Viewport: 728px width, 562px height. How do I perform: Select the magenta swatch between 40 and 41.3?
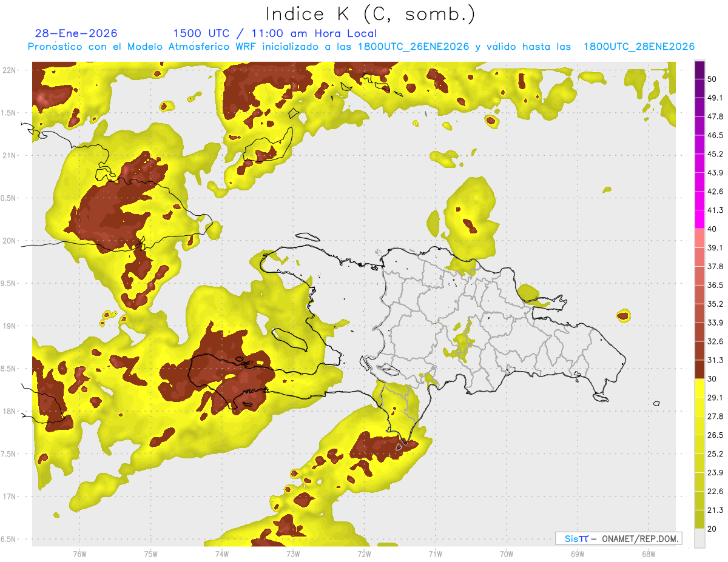699,219
